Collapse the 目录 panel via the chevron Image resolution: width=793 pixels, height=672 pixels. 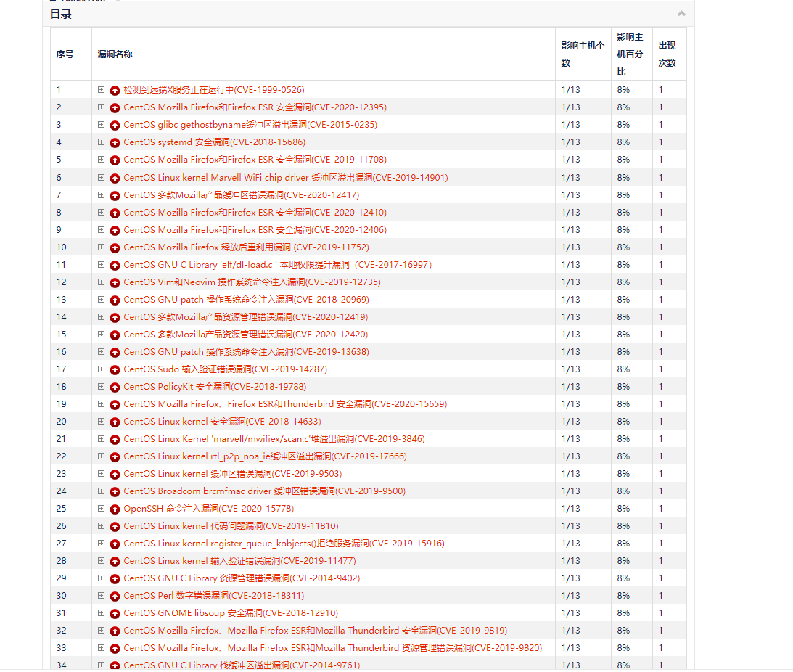[x=681, y=13]
